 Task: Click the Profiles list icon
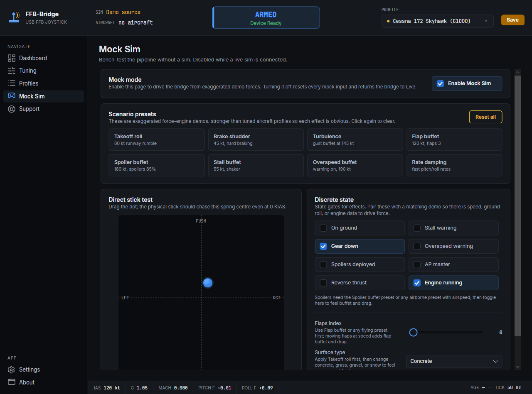pyautogui.click(x=12, y=83)
